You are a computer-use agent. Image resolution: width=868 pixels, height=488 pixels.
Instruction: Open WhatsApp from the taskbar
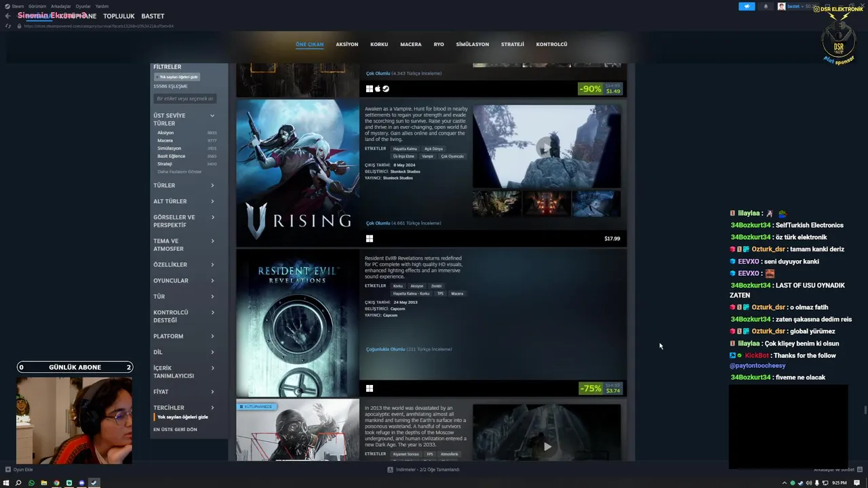point(31,483)
